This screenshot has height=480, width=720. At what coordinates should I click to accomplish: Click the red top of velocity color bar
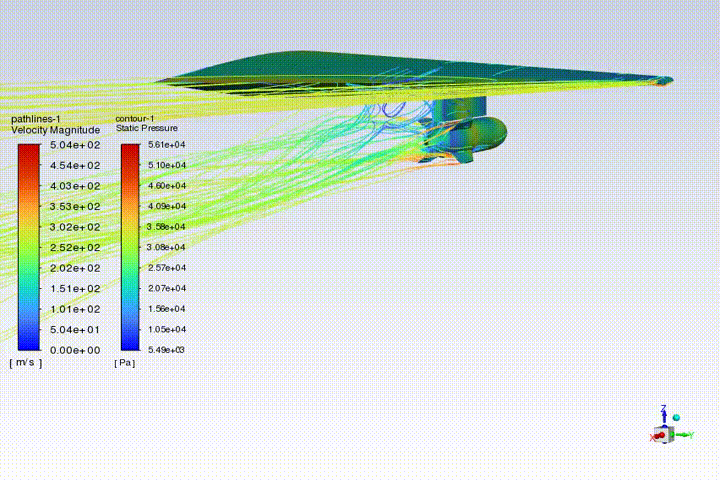29,149
